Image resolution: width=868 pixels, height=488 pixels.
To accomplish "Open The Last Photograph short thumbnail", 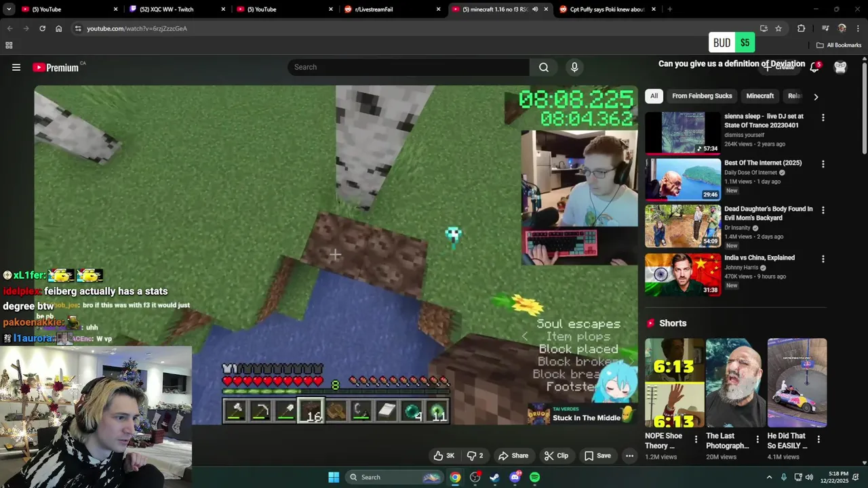I will (x=736, y=383).
